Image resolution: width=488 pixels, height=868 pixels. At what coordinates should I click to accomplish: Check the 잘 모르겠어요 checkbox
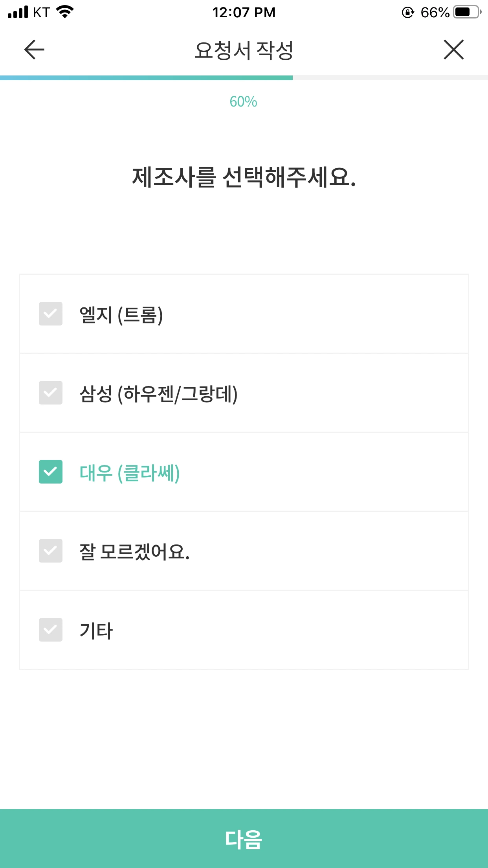pyautogui.click(x=51, y=551)
